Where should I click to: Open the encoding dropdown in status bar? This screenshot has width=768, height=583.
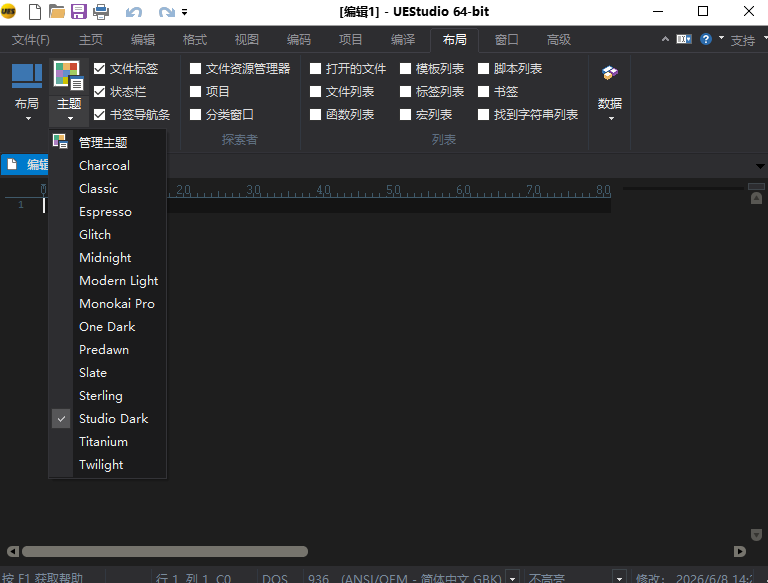coord(512,578)
